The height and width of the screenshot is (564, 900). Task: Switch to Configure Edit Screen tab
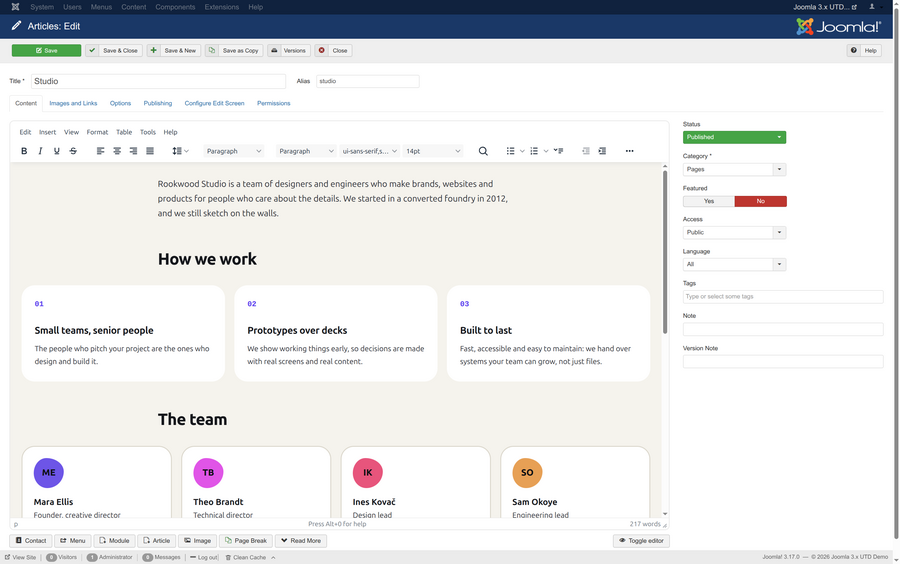coord(214,103)
